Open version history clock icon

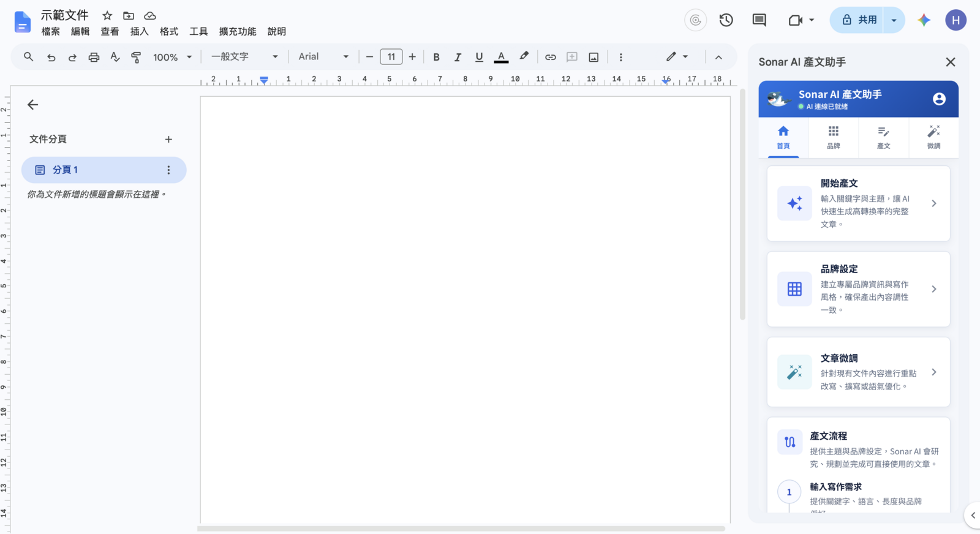pyautogui.click(x=726, y=20)
